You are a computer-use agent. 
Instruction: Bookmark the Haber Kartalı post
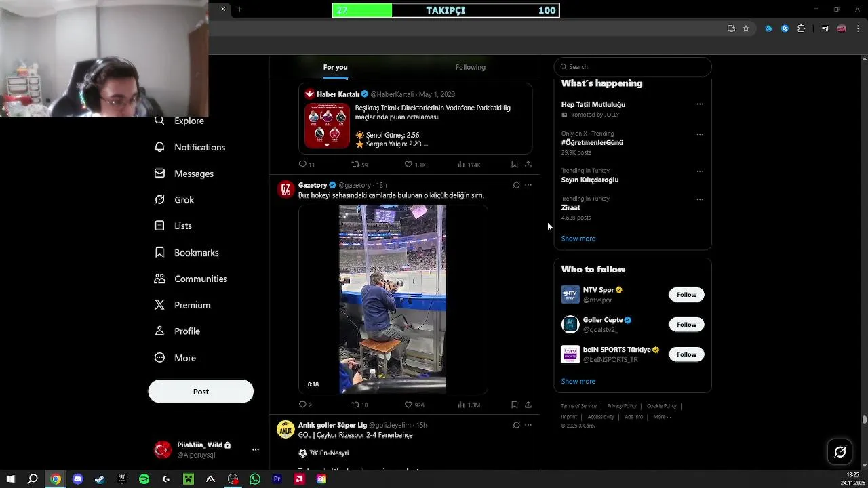(514, 164)
